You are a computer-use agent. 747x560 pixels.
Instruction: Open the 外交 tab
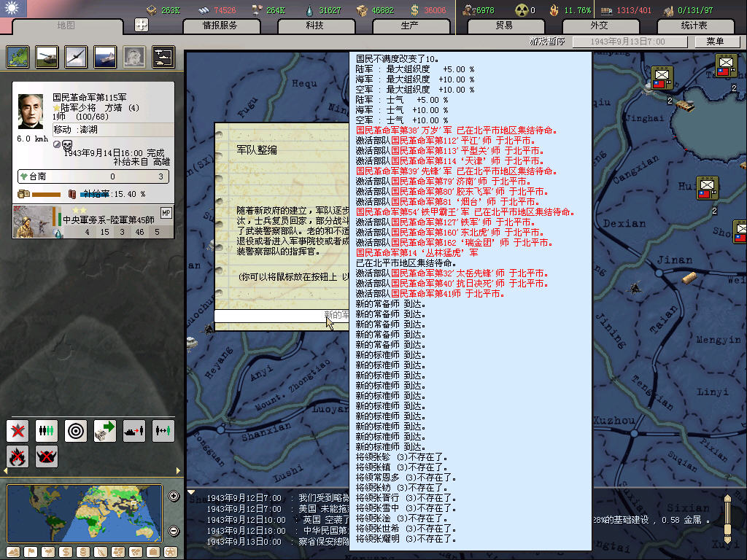pos(598,26)
